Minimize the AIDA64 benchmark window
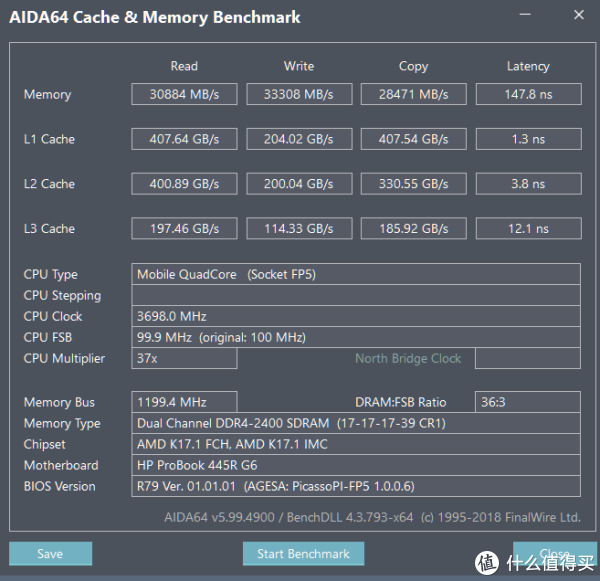 pos(525,15)
